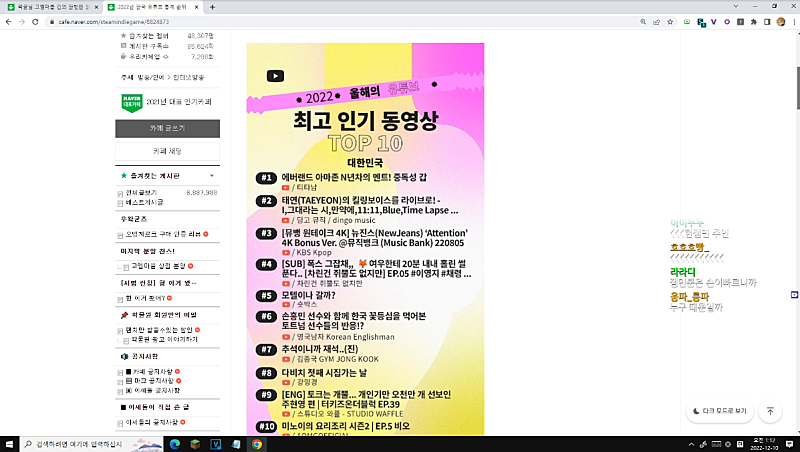Switch to the inactive first browser tab
800x452 pixels.
click(x=52, y=7)
